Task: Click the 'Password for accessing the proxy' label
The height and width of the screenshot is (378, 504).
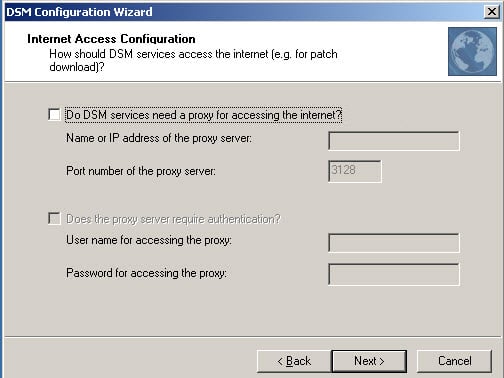Action: tap(146, 273)
